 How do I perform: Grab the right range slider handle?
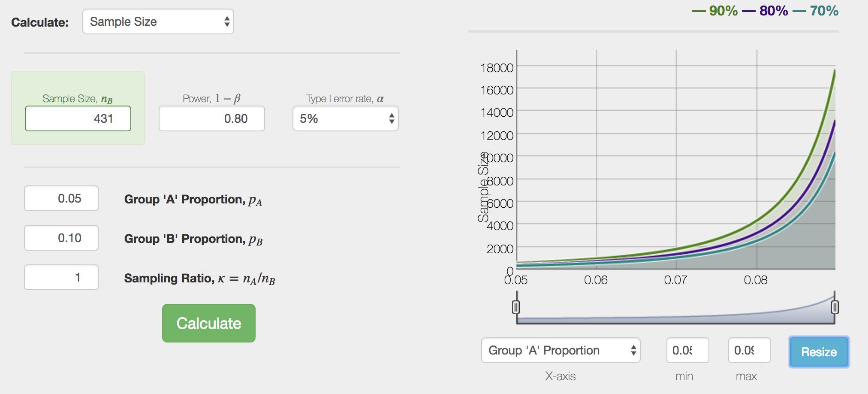[835, 307]
